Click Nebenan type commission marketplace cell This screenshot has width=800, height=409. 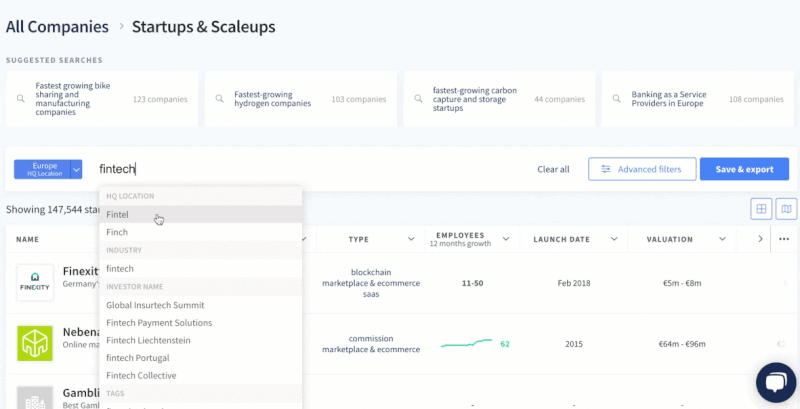tap(371, 344)
